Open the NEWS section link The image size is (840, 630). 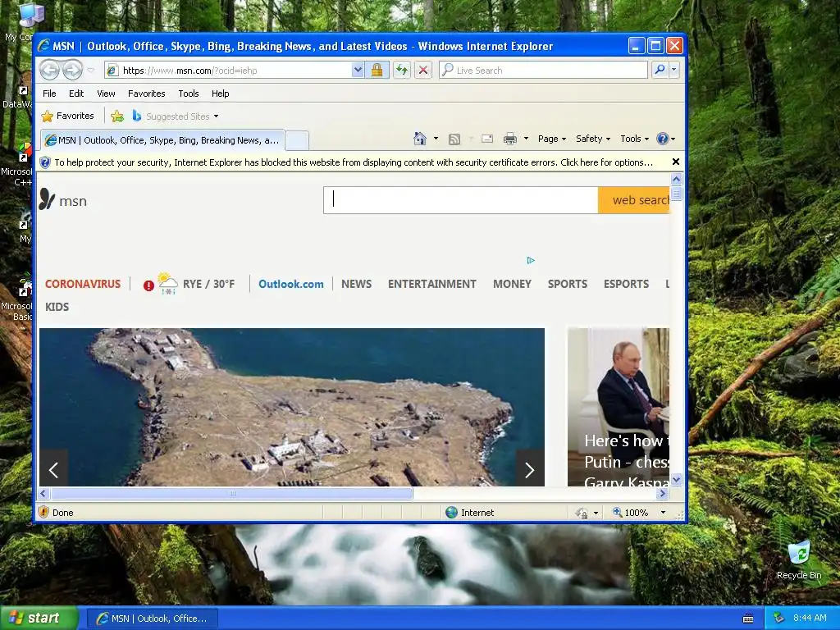(x=356, y=284)
